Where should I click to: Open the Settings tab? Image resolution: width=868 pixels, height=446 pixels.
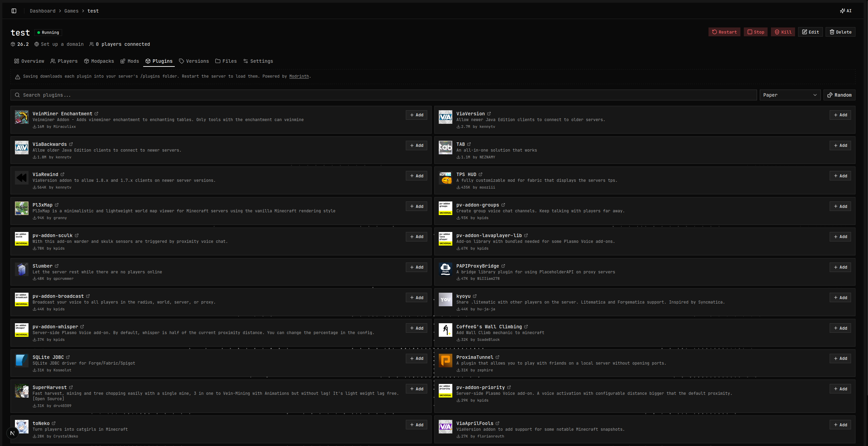pyautogui.click(x=258, y=61)
